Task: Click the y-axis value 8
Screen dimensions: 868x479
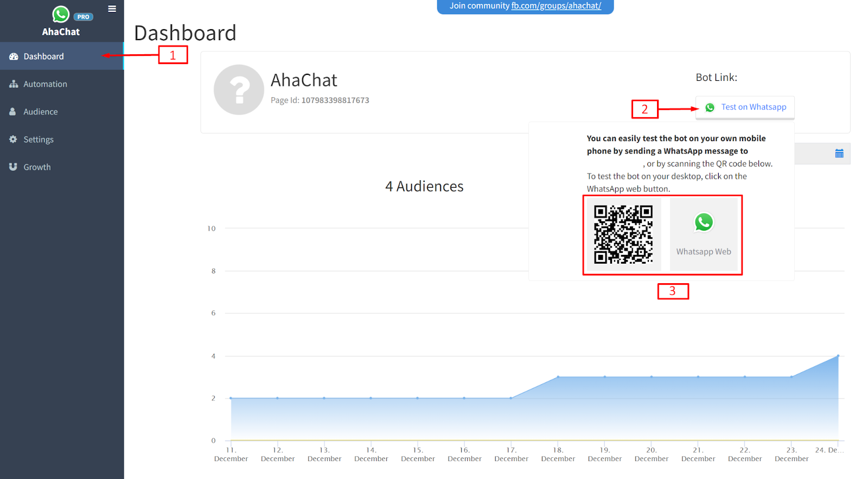Action: 214,271
